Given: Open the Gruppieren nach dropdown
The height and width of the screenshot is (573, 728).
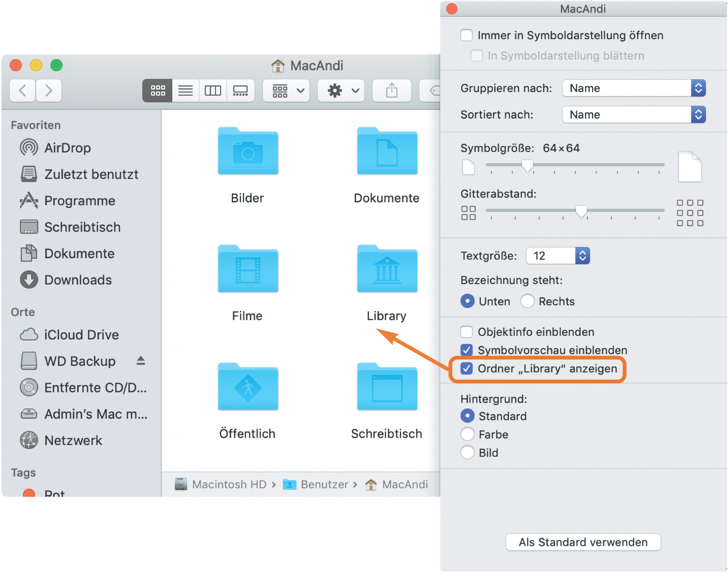Looking at the screenshot, I should (x=634, y=88).
